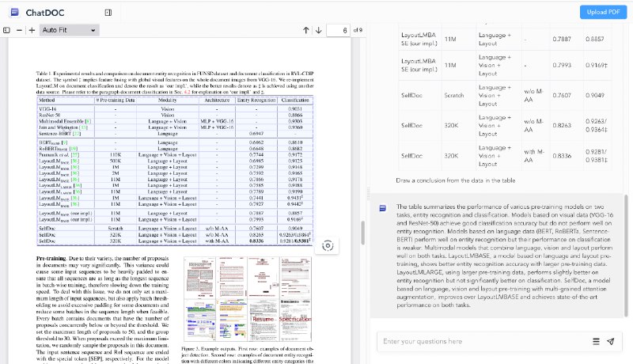The width and height of the screenshot is (633, 364).
Task: Send the question with paper plane icon
Action: point(610,341)
